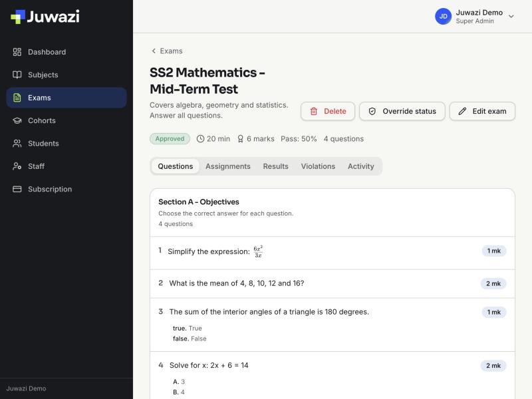Viewport: 532px width, 399px height.
Task: Click the Staff user-gear icon
Action: [x=17, y=166]
